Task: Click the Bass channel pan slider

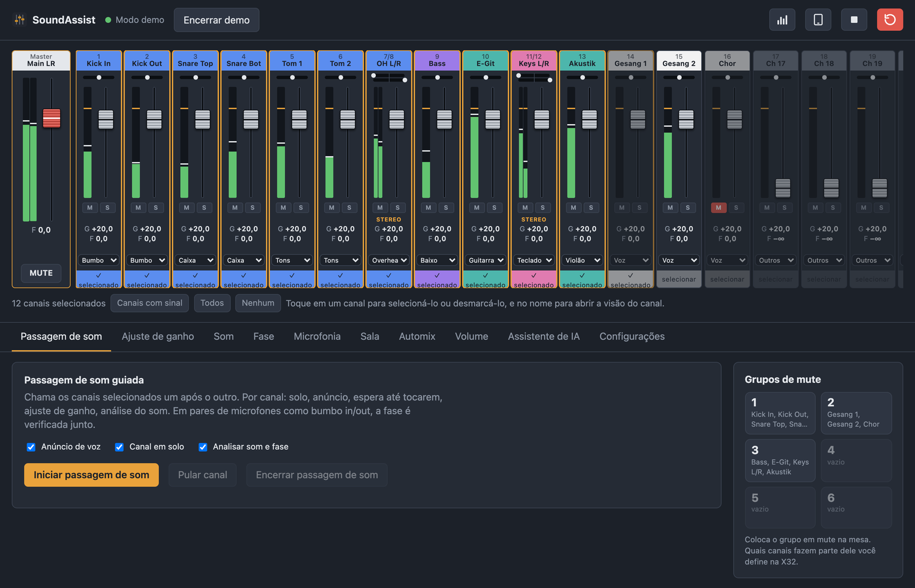Action: [437, 77]
